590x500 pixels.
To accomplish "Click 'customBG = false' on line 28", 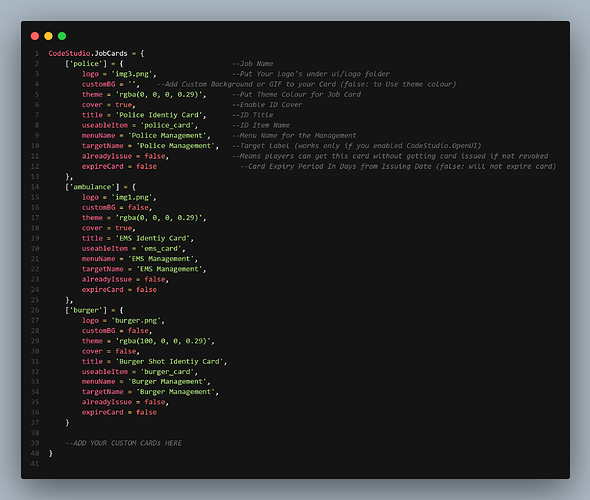I will click(x=116, y=331).
